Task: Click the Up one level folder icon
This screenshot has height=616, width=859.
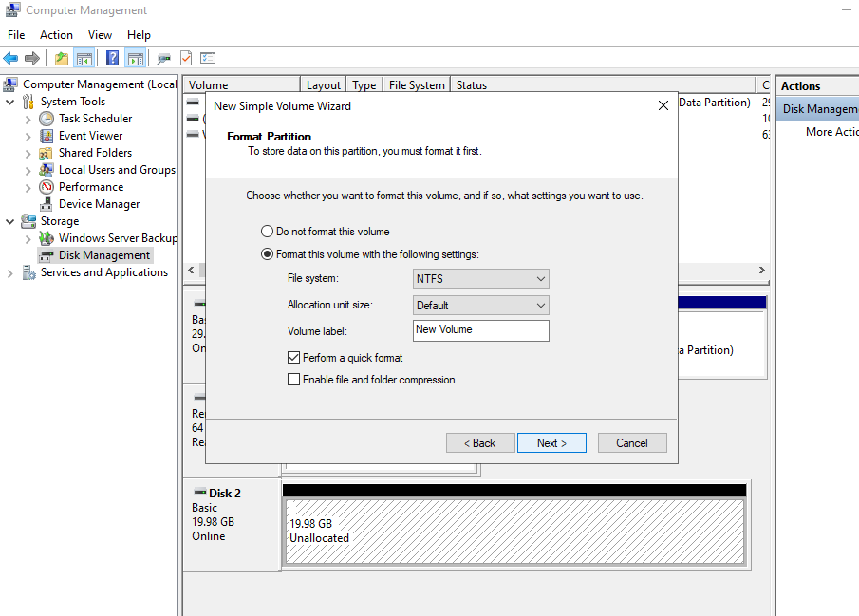Action: pyautogui.click(x=62, y=58)
